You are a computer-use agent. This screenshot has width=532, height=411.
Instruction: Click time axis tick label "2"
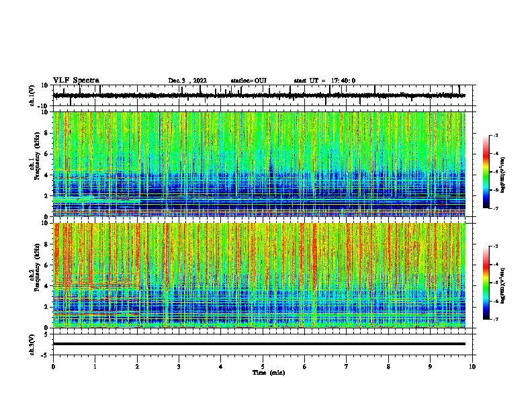pyautogui.click(x=137, y=367)
